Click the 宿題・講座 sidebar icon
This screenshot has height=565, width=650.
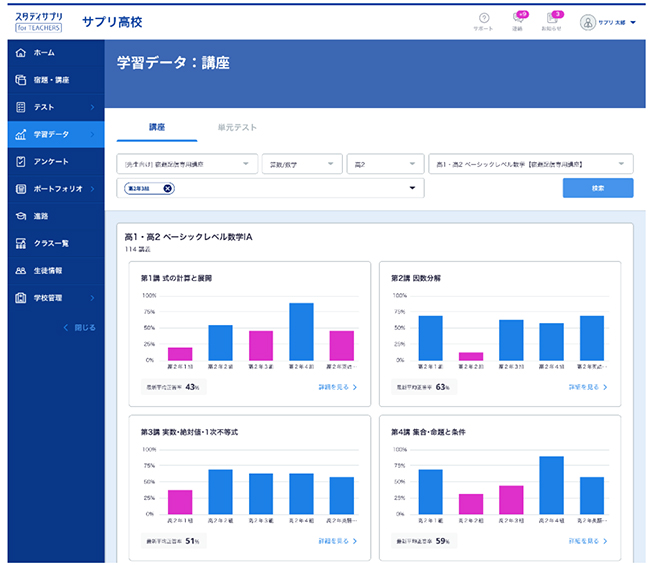tap(21, 79)
